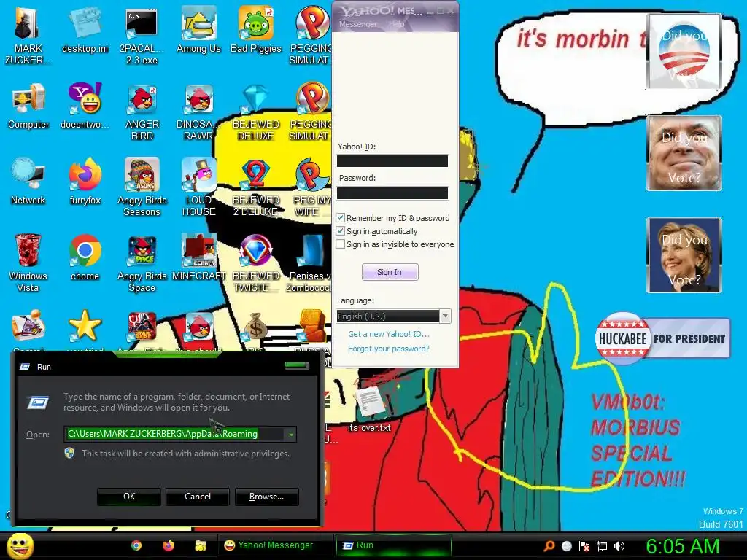Click the volume speaker tray icon
The image size is (747, 560).
pos(619,546)
